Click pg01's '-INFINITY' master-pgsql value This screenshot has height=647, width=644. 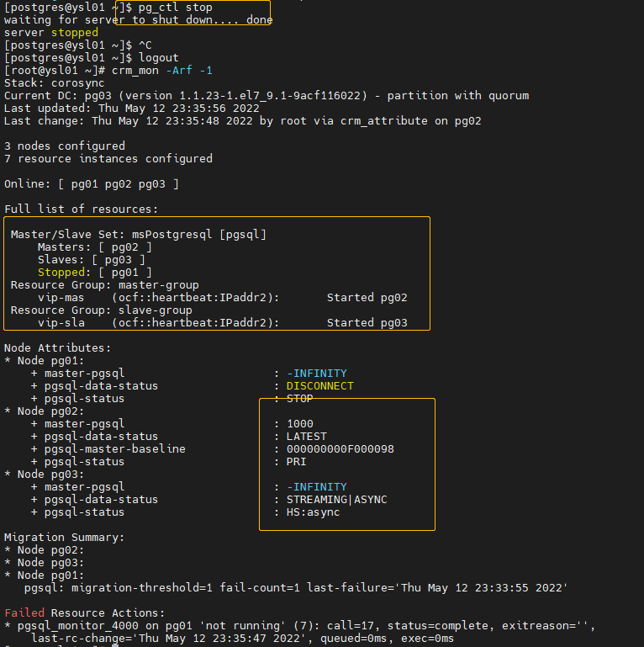(x=317, y=374)
